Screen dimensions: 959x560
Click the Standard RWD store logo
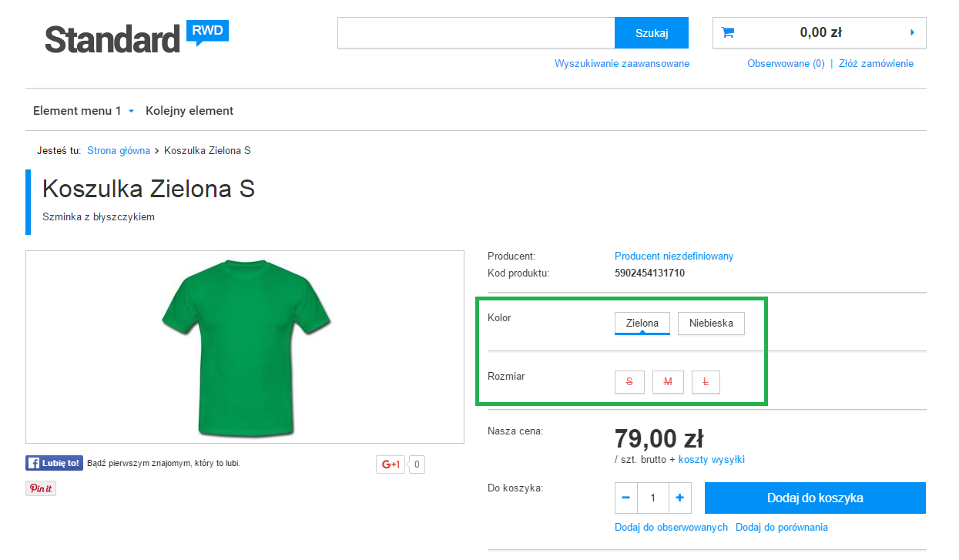point(136,38)
